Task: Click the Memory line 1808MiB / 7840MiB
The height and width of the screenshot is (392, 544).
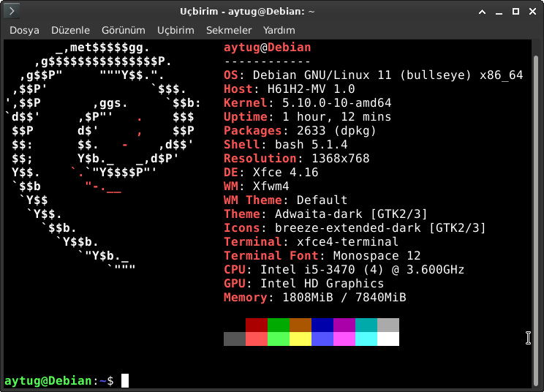Action: (315, 297)
